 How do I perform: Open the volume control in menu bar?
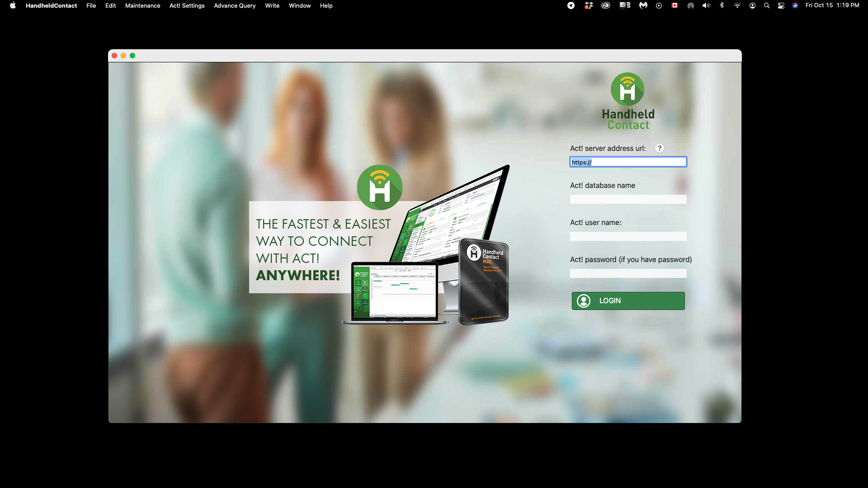706,5
